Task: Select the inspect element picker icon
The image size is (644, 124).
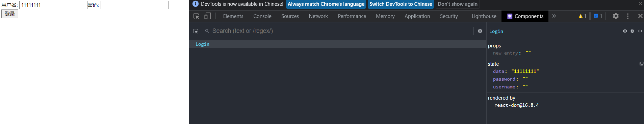Action: tap(196, 16)
